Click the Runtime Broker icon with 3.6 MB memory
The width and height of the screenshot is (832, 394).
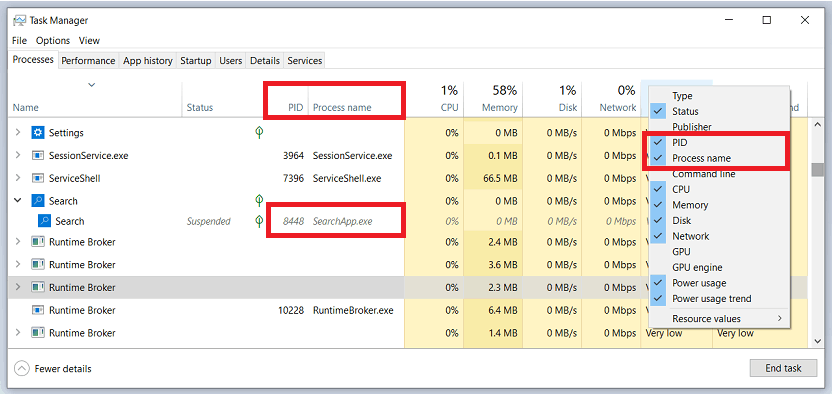(38, 264)
